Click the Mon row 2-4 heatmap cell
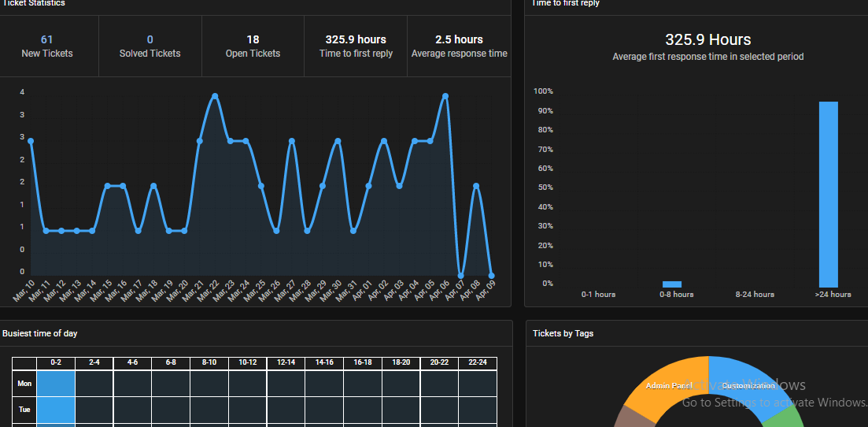The image size is (868, 427). (94, 384)
